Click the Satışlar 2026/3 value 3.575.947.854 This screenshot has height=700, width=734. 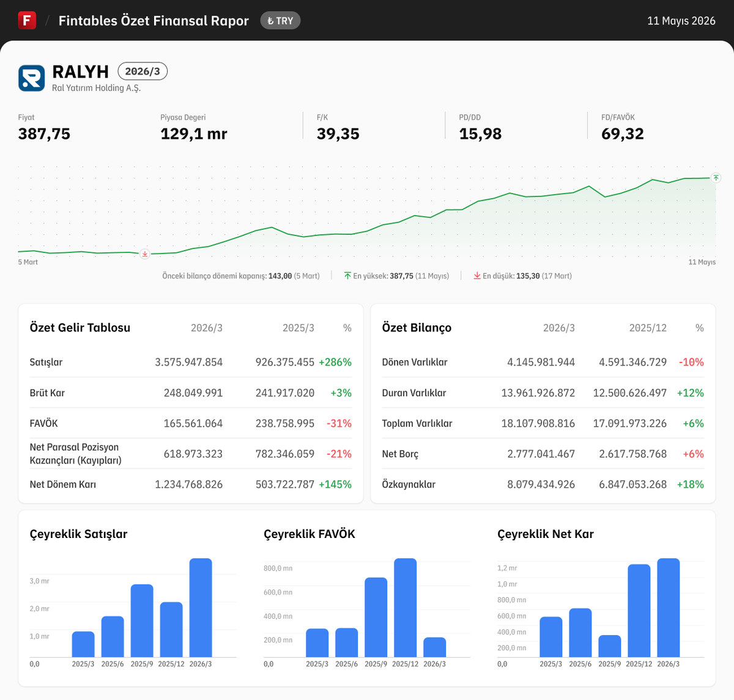[189, 362]
